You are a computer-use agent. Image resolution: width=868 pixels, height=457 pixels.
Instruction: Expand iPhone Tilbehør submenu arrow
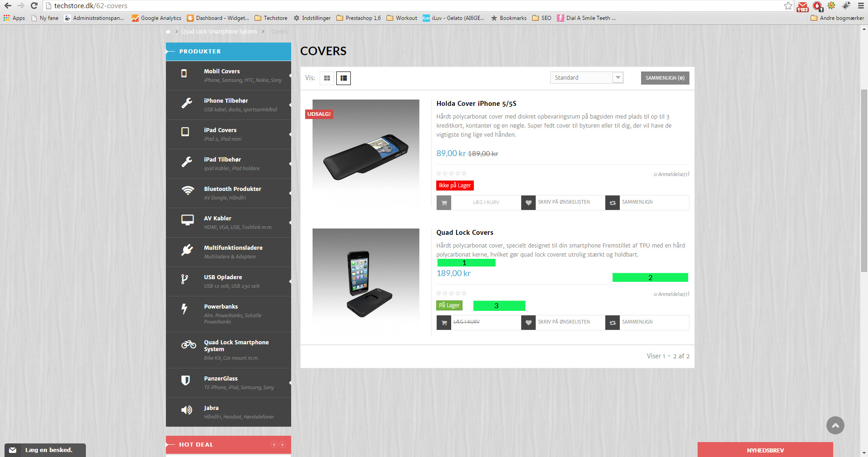290,105
